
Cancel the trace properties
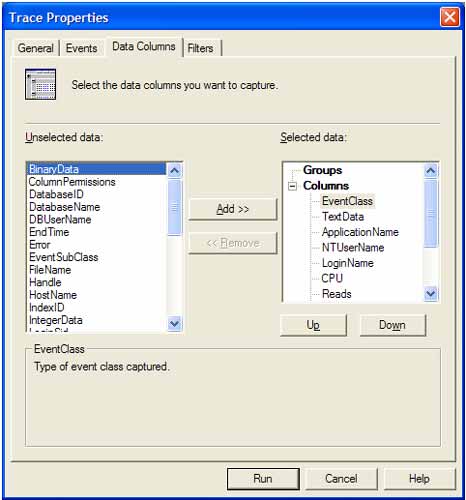341,479
